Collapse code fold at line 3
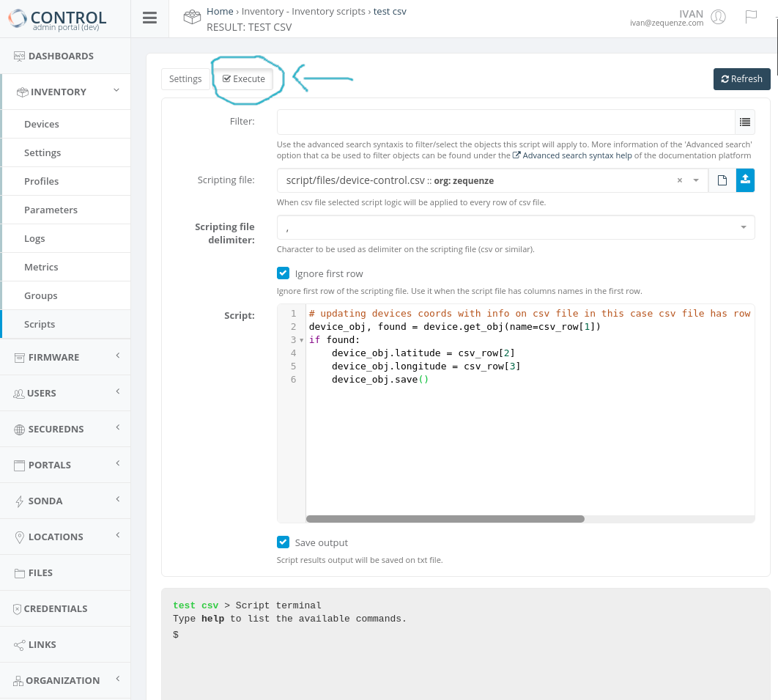This screenshot has height=700, width=778. [x=302, y=340]
